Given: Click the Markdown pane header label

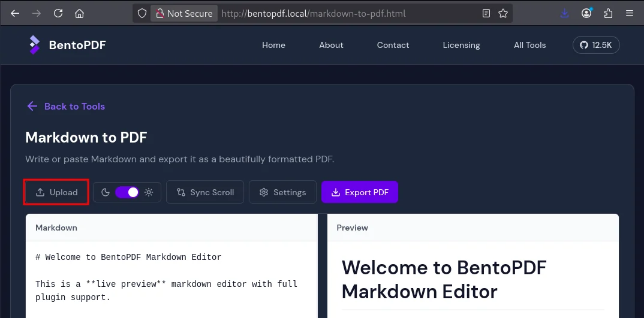Looking at the screenshot, I should coord(56,228).
